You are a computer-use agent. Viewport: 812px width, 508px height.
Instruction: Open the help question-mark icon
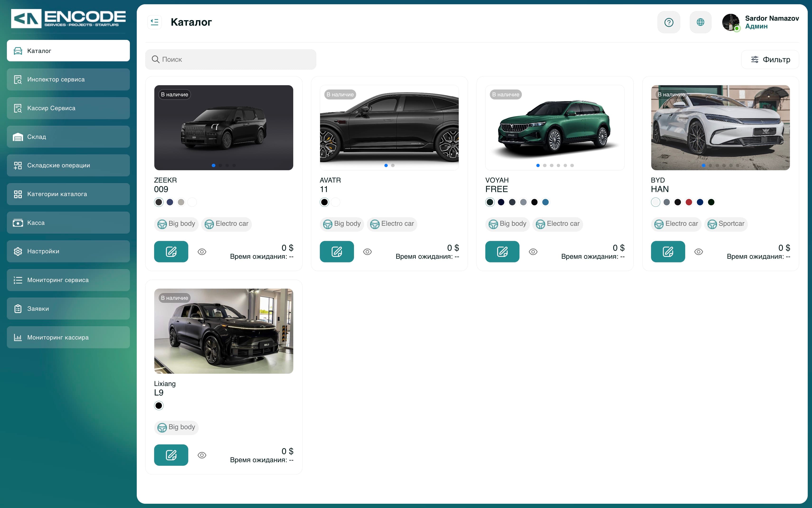pyautogui.click(x=669, y=22)
